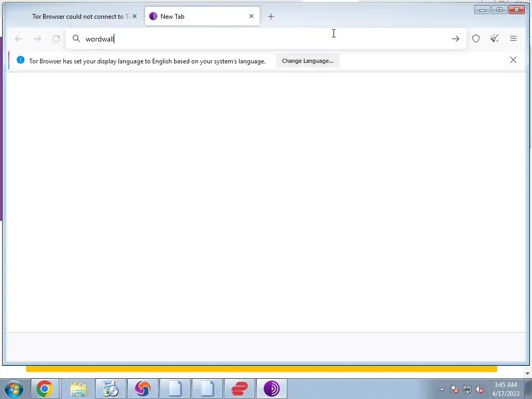532x399 pixels.
Task: Click the blue info icon in notification
Action: (x=20, y=60)
